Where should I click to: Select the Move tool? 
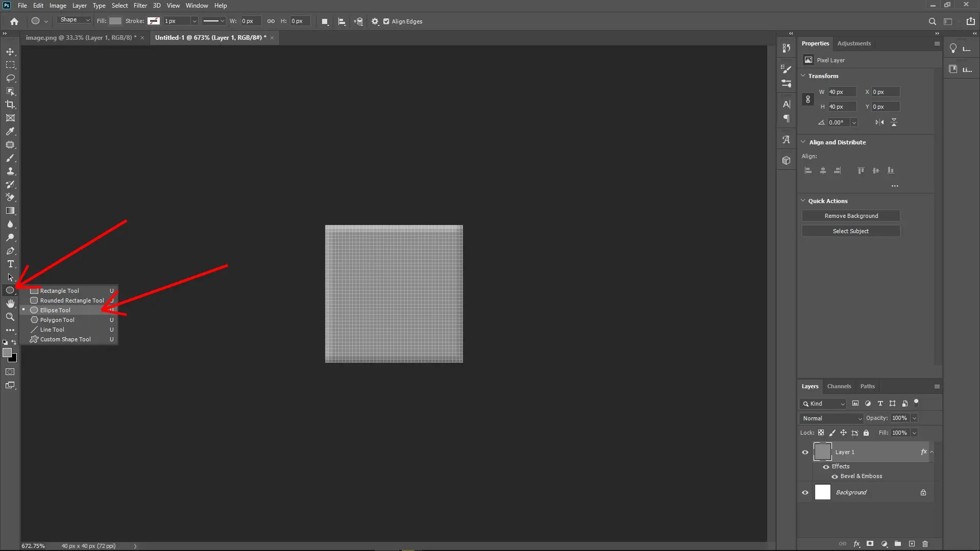coord(10,52)
